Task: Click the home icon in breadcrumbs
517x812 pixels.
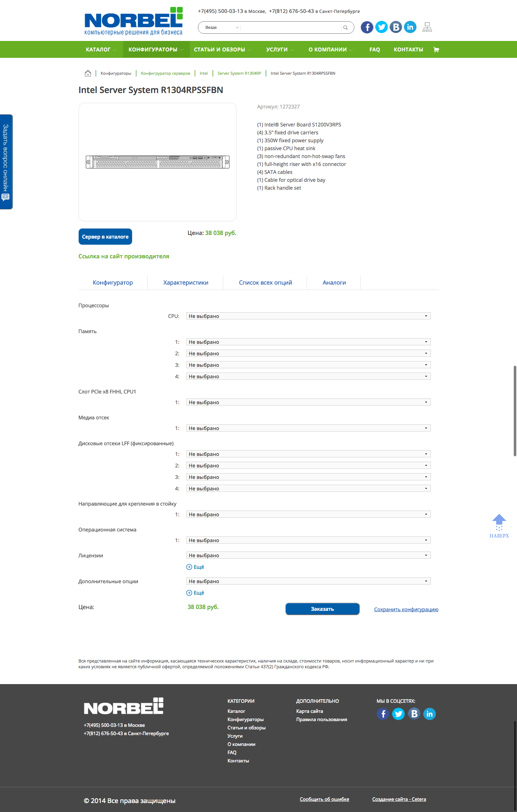Action: (x=88, y=73)
